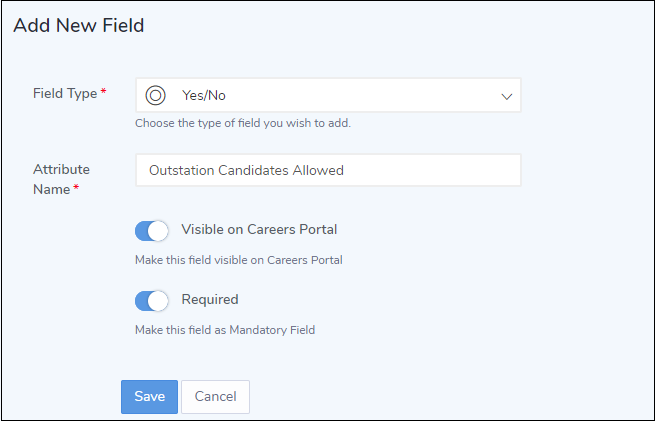The image size is (655, 421).
Task: Click the Yes/No radio icon in Field Type
Action: 155,96
